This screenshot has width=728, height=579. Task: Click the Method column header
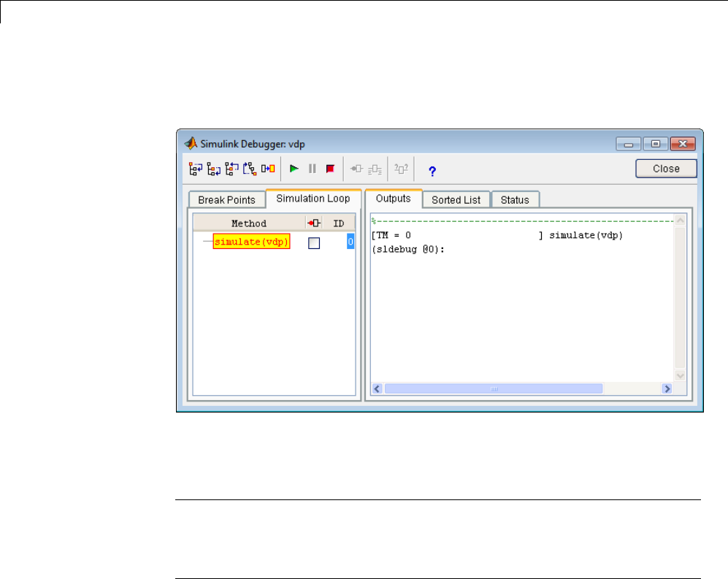[x=249, y=223]
